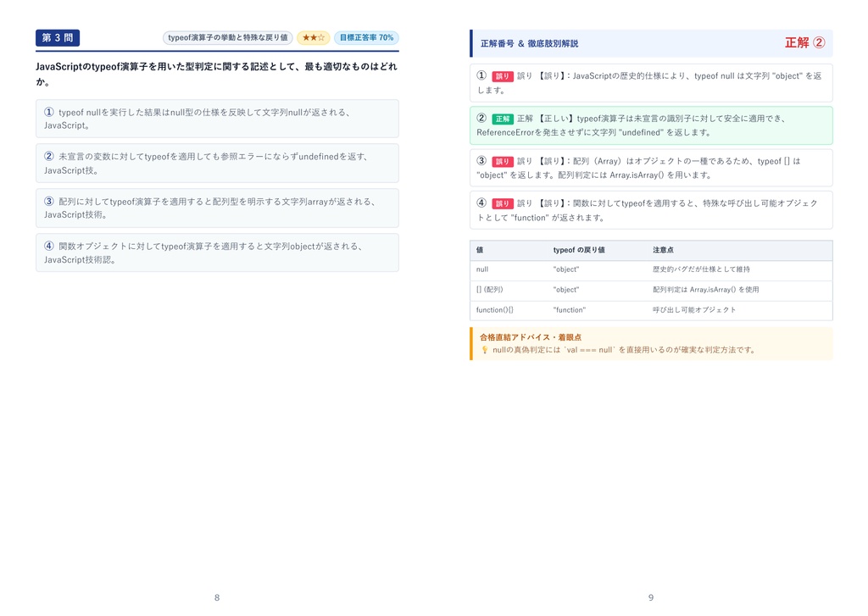
Task: Click the 配列判定は Array.isArray() を使用 note cell
Action: 706,290
